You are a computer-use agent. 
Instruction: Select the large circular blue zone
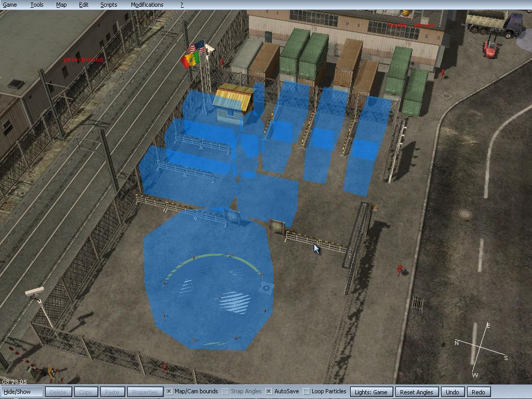pyautogui.click(x=208, y=291)
